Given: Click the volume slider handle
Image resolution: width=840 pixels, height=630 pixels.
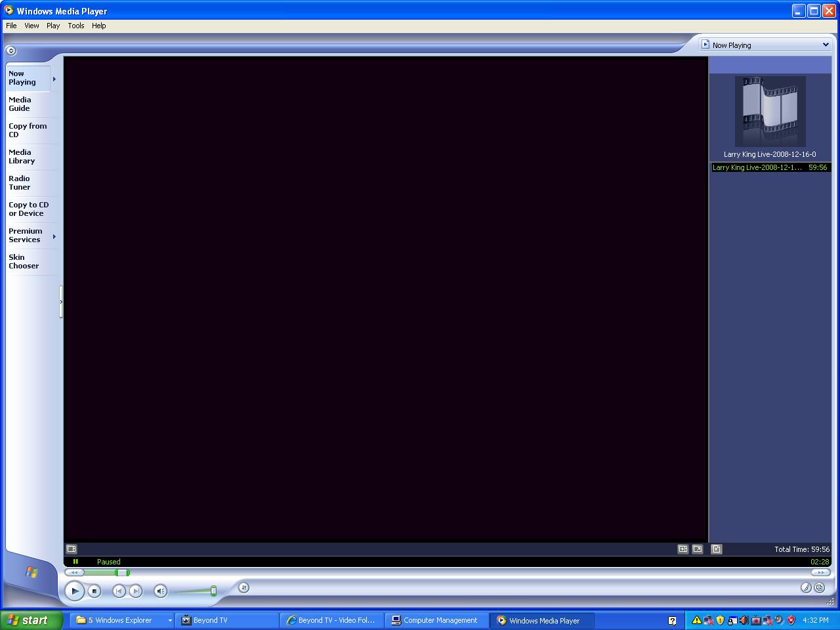Looking at the screenshot, I should (x=213, y=591).
